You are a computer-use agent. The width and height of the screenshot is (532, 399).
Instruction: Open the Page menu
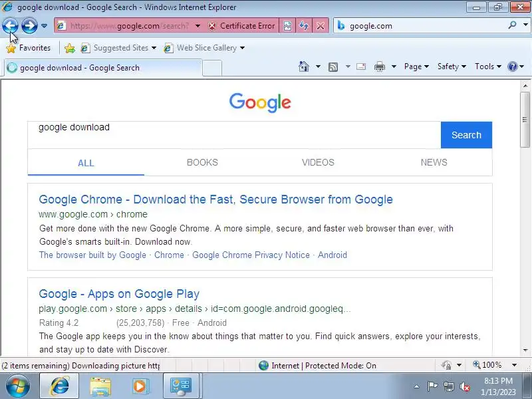click(416, 66)
